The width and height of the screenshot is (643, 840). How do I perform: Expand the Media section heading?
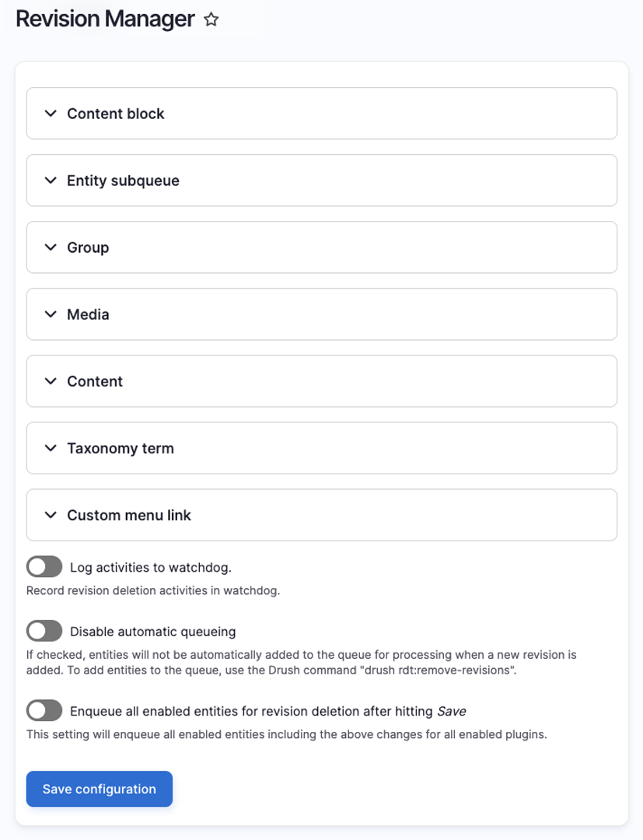click(88, 314)
